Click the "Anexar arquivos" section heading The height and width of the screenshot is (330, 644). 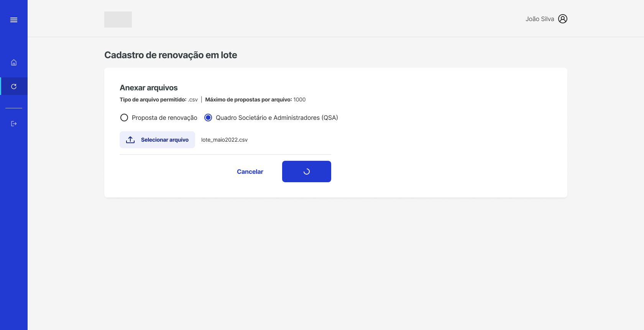(149, 88)
